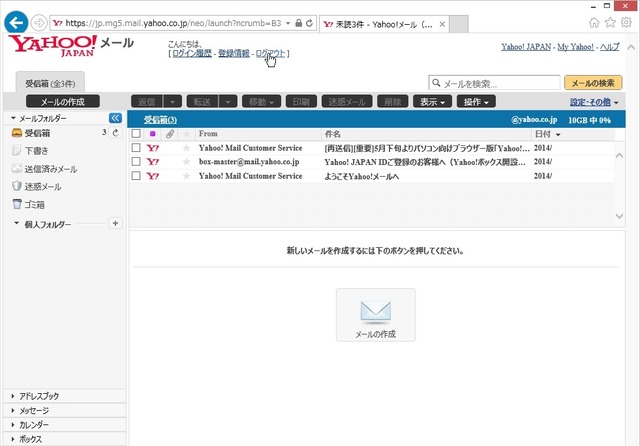
Task: Click the ログアウト logout link
Action: [270, 53]
